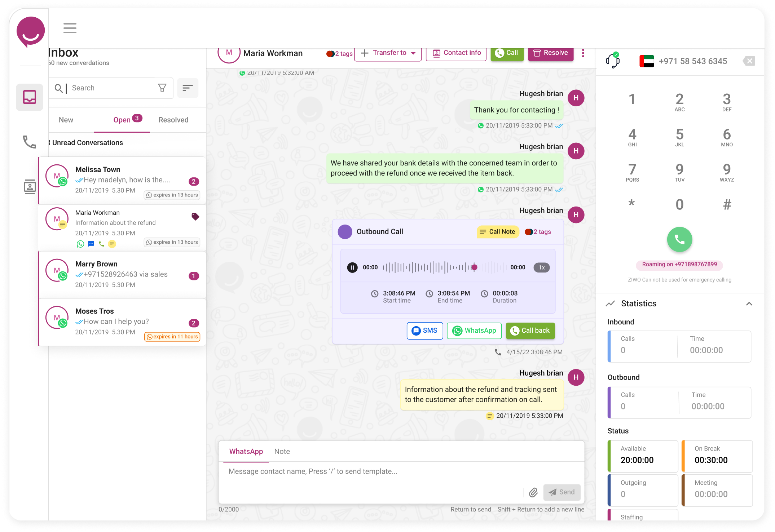The height and width of the screenshot is (532, 775).
Task: Click the SMS channel icon under Maria Workman
Action: pyautogui.click(x=91, y=244)
